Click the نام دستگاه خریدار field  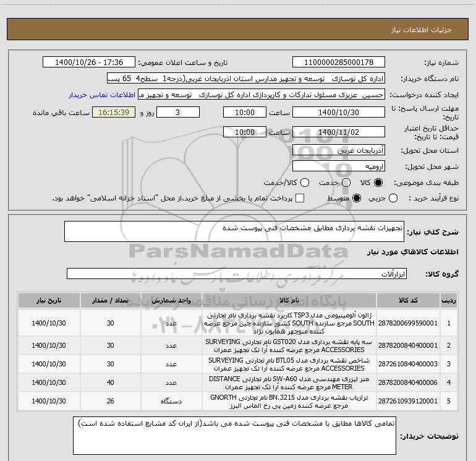coord(246,79)
